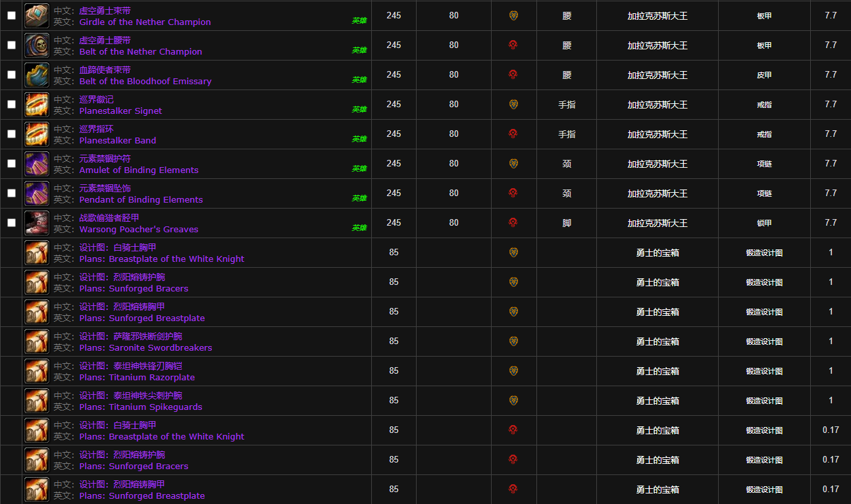Viewport: 851px width, 504px height.
Task: Click the Horde faction icon for Warsong Poacher's Greaves
Action: click(513, 222)
